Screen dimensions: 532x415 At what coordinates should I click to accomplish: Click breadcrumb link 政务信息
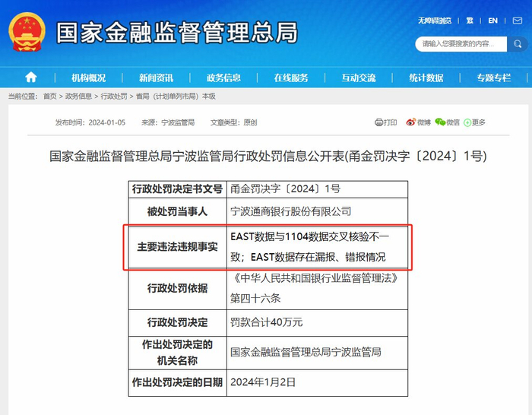(78, 97)
